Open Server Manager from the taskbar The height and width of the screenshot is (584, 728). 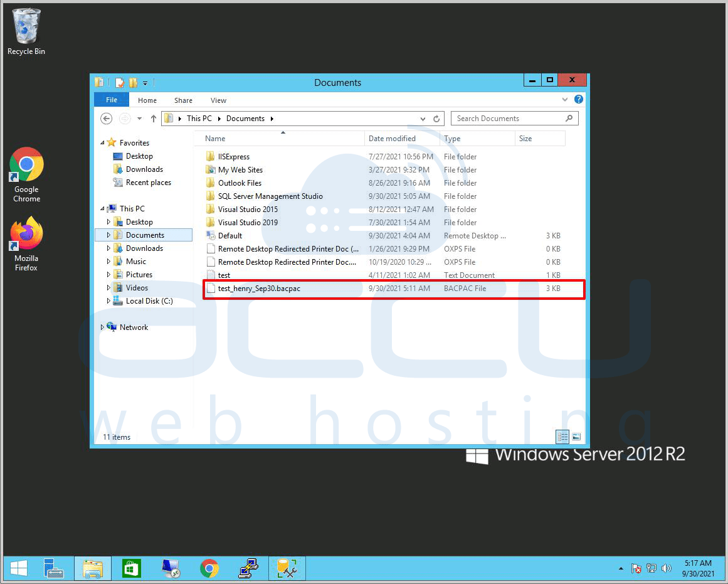click(54, 568)
